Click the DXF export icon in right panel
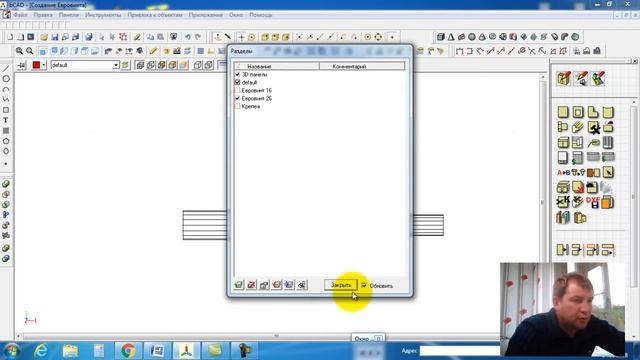The height and width of the screenshot is (360, 640). 592,202
